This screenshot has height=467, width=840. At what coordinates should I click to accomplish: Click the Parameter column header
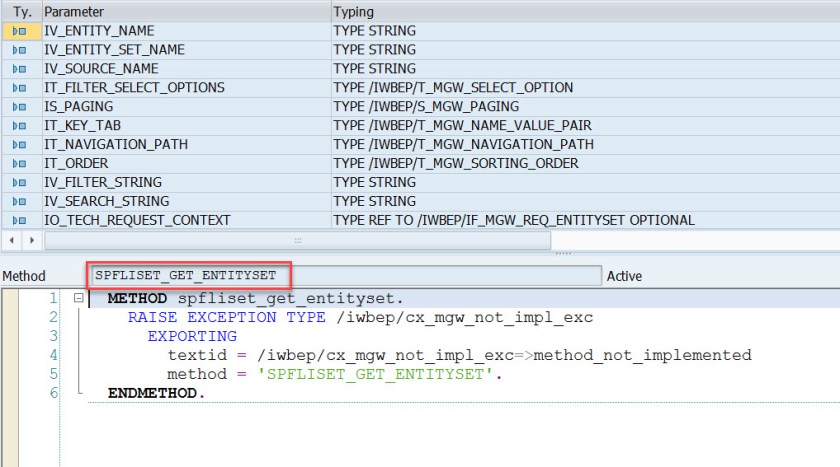coord(186,12)
